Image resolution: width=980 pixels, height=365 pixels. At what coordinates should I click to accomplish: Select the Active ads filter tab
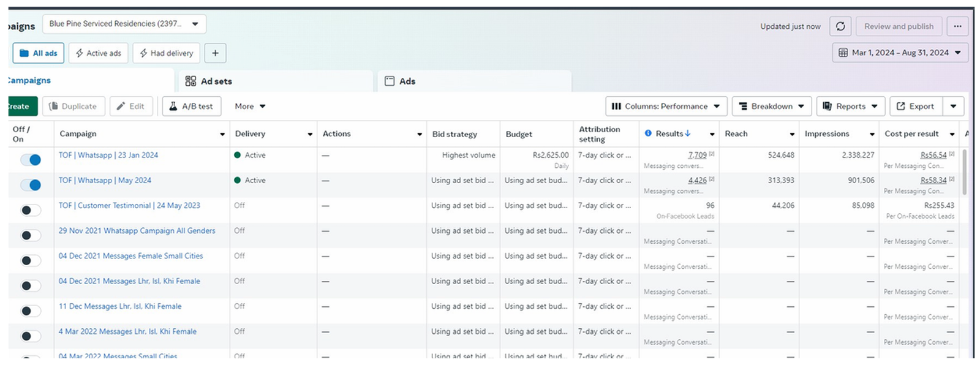99,53
